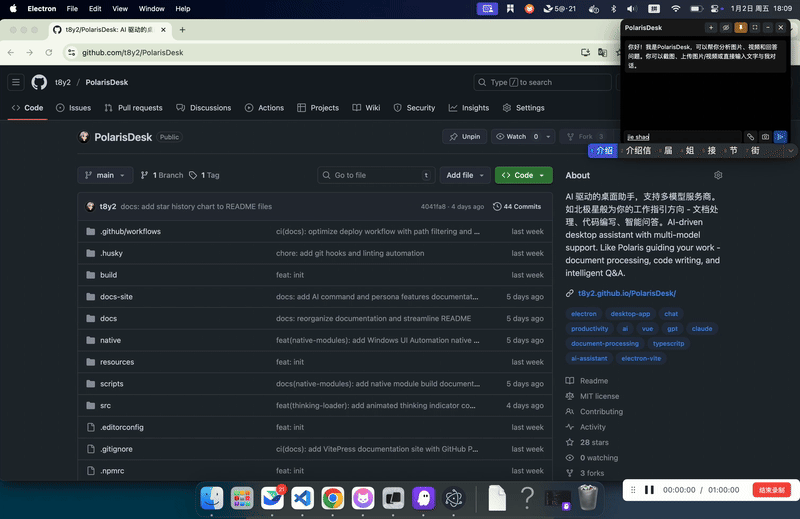
Task: Open the .github/workflows folder
Action: (x=130, y=231)
